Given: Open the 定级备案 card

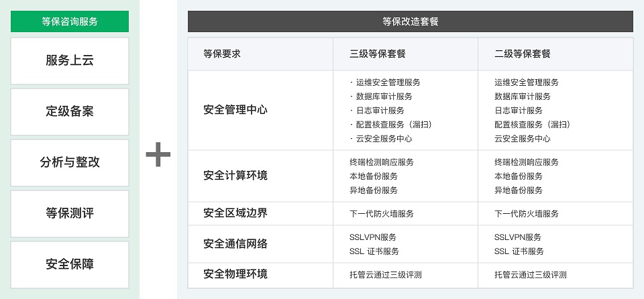Looking at the screenshot, I should (x=70, y=112).
